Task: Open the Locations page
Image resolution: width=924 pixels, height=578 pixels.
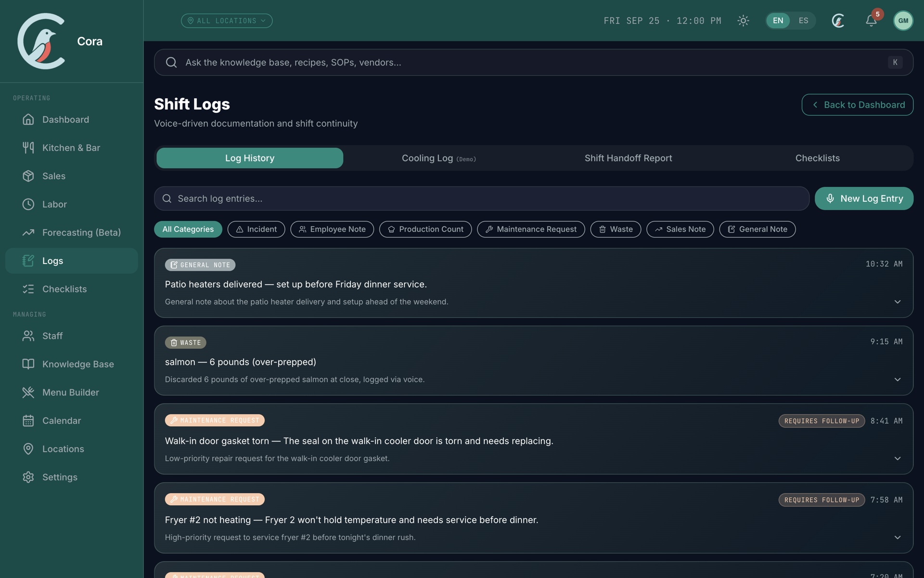Action: 71,449
